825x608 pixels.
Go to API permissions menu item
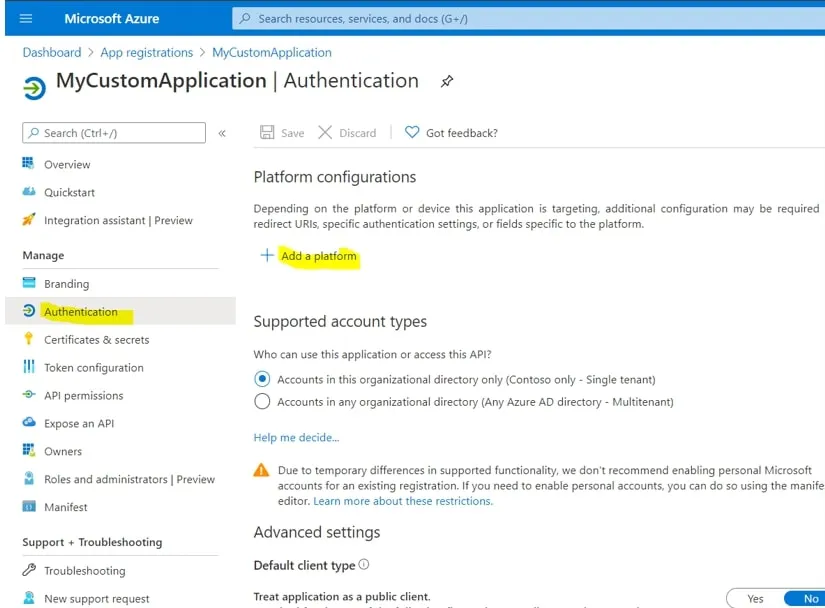(84, 396)
